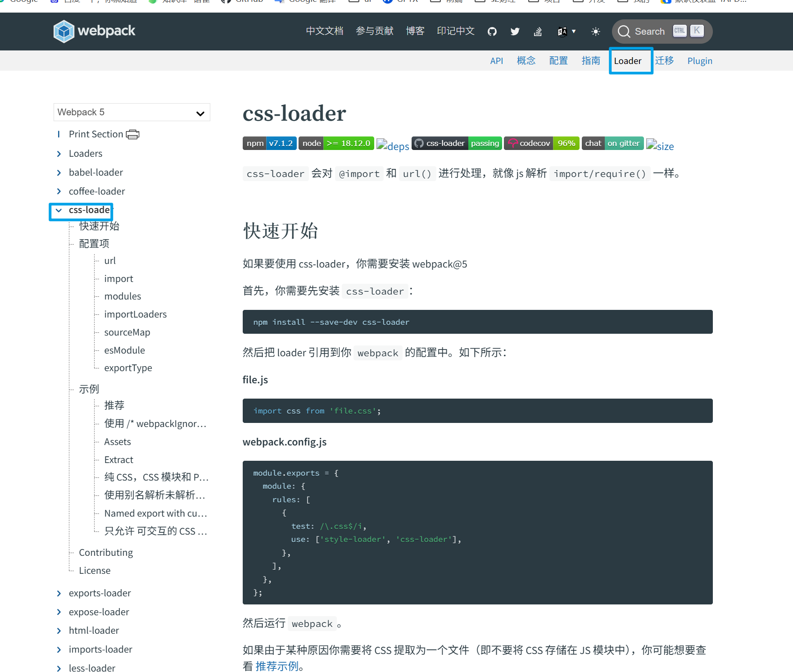Viewport: 793px width, 672px height.
Task: Open the Webpack 5 version dropdown
Action: point(131,112)
